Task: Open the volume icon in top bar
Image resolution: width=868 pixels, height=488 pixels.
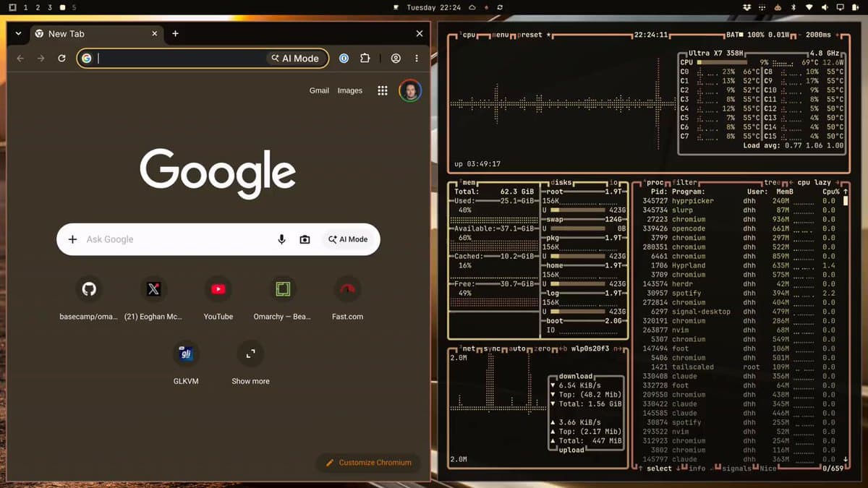Action: (824, 7)
